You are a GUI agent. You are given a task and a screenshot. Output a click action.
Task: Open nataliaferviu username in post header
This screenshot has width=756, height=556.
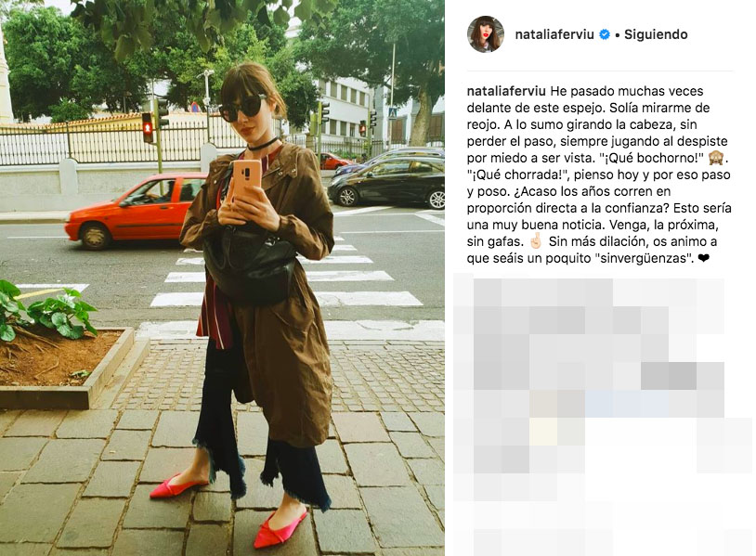(554, 34)
